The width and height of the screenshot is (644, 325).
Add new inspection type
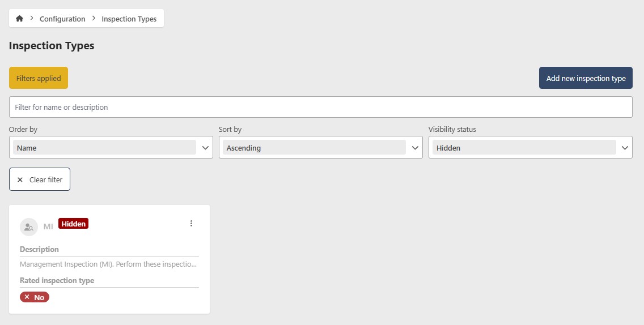click(x=586, y=78)
